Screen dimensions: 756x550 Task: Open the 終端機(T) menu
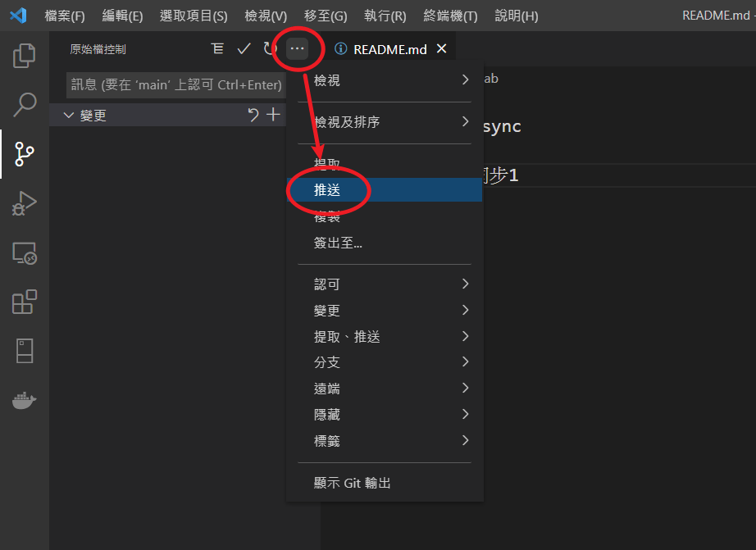coord(450,16)
